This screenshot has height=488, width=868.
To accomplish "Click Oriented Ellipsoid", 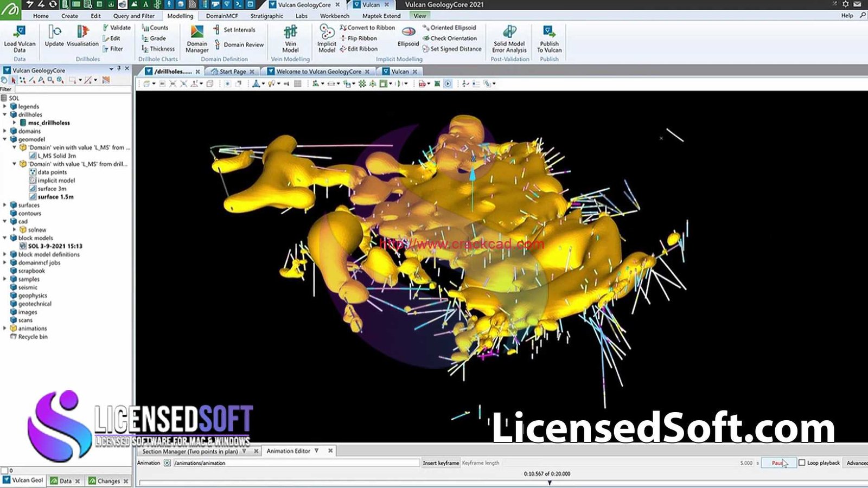I will tap(449, 28).
